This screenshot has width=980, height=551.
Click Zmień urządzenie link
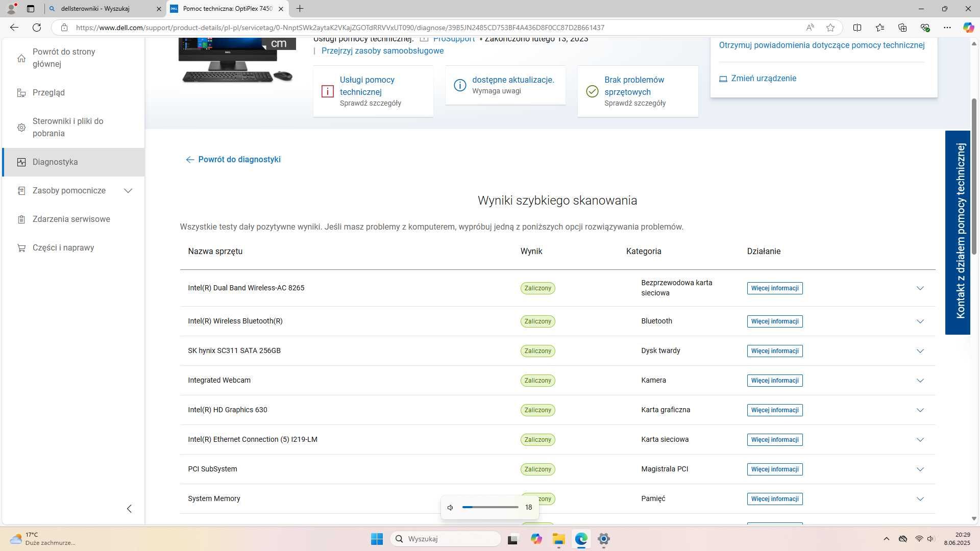[x=757, y=78]
